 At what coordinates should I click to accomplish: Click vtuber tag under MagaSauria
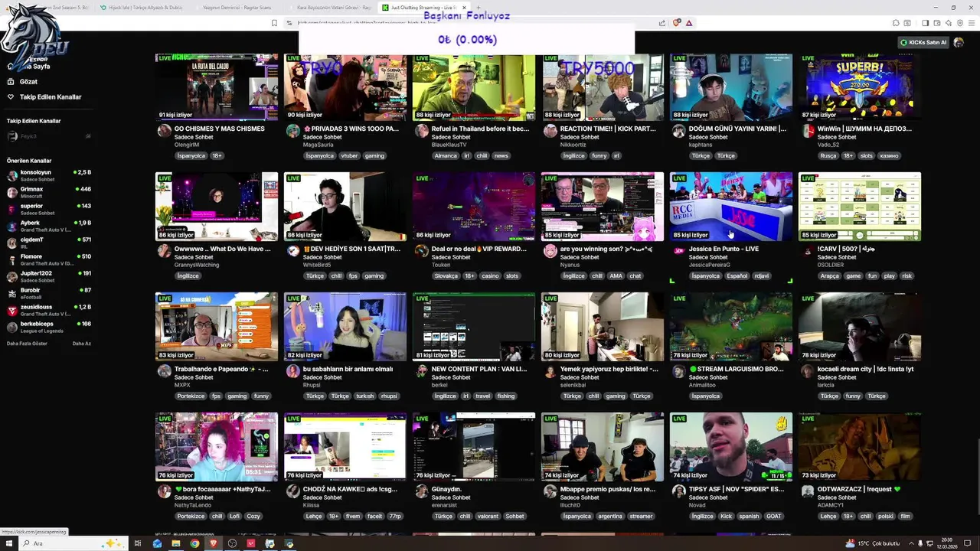pyautogui.click(x=349, y=155)
